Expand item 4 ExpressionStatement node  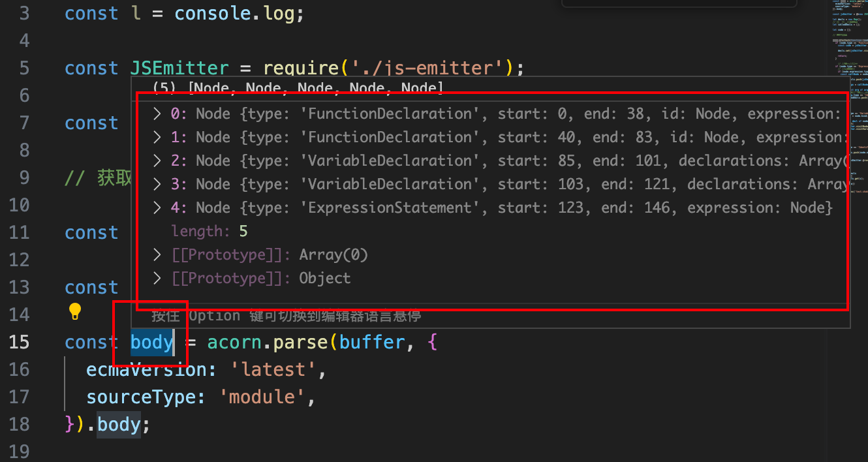[x=157, y=208]
